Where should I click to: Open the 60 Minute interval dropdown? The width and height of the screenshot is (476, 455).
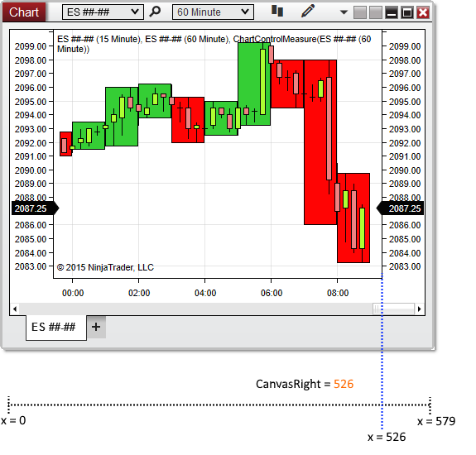[213, 12]
